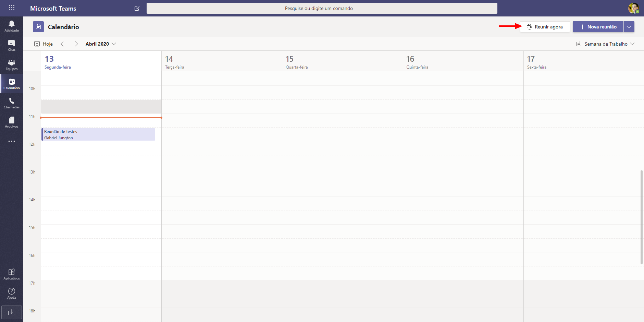Go to next week arrow
Screen dimensions: 644x322
click(x=76, y=44)
